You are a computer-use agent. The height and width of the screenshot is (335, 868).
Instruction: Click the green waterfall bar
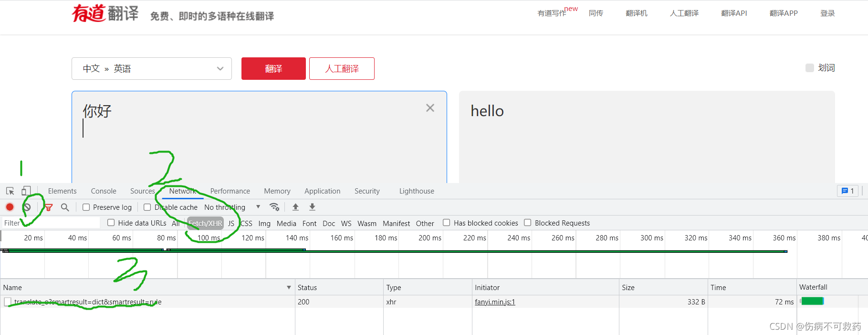tap(813, 301)
